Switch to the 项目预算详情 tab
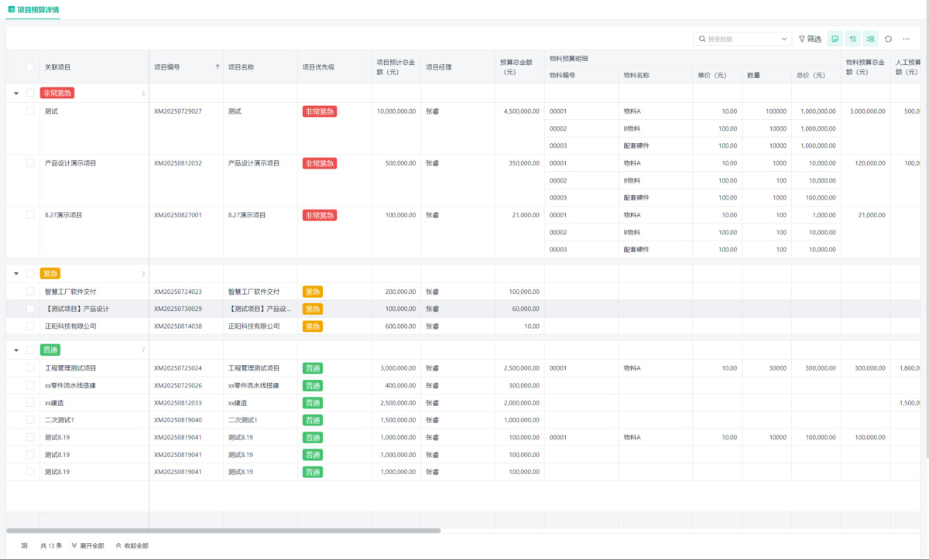The height and width of the screenshot is (560, 929). (33, 10)
